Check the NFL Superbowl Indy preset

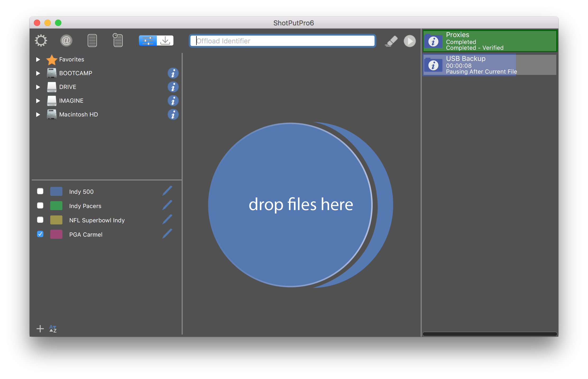pos(40,220)
